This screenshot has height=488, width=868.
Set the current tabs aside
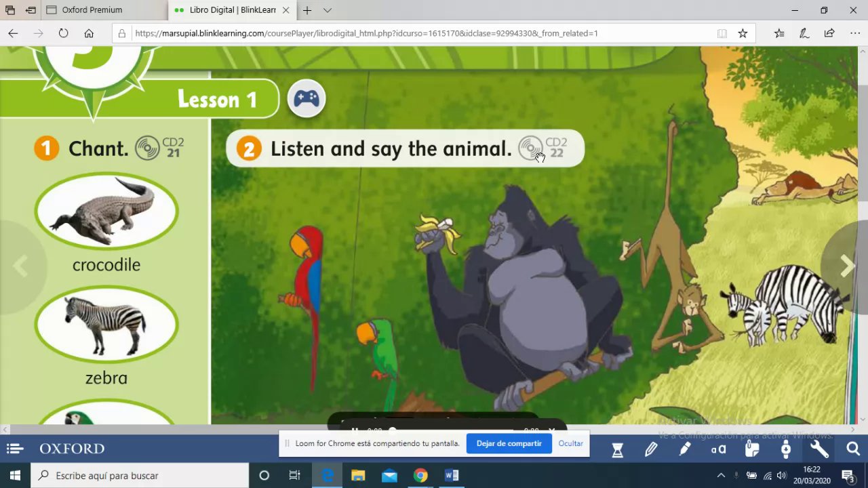pyautogui.click(x=31, y=10)
